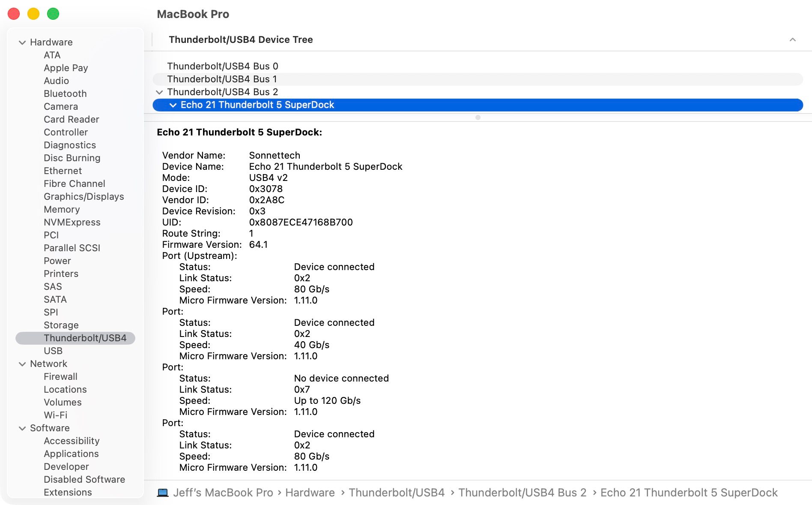Collapse the Echo 21 SuperDock row chevron

pyautogui.click(x=173, y=105)
